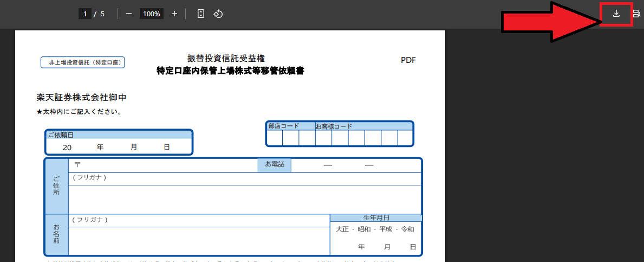Select the ご住所 side label
This screenshot has width=644, height=262.
click(56, 186)
